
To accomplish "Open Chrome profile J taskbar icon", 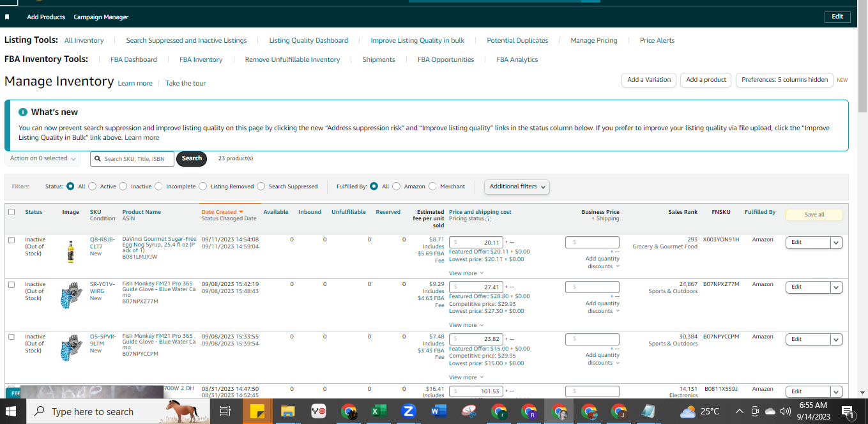I will point(619,412).
